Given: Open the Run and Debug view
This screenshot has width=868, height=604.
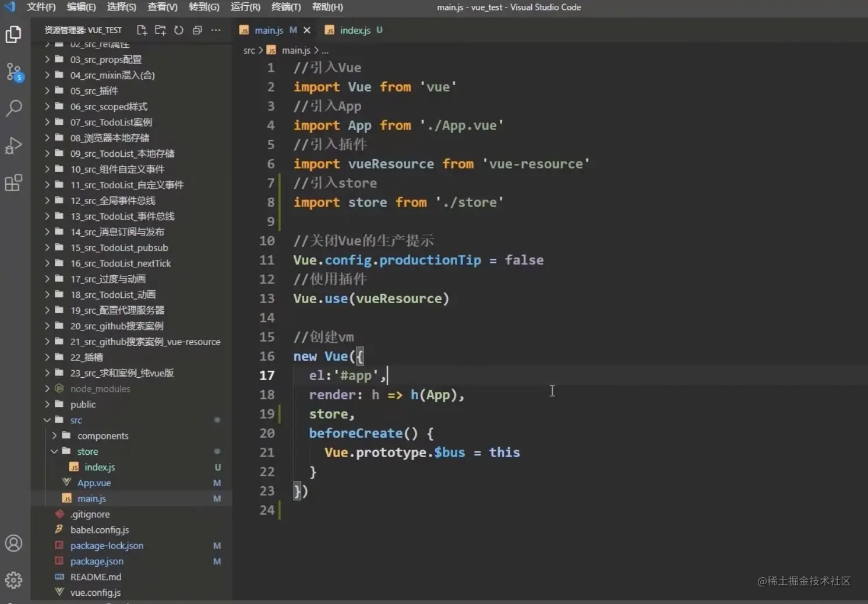Looking at the screenshot, I should (x=13, y=145).
